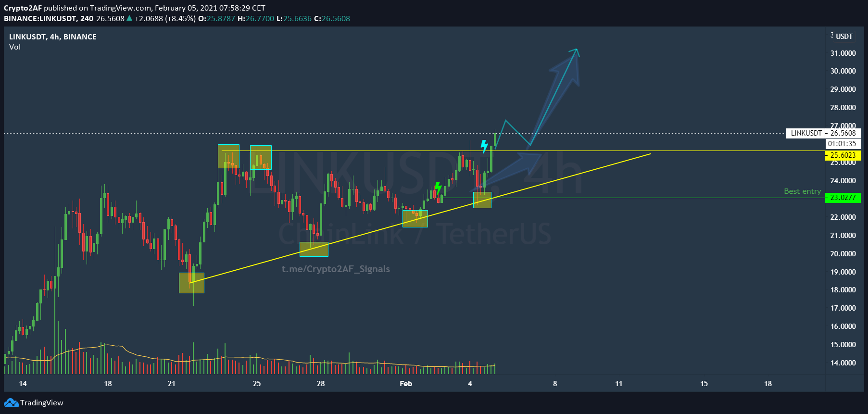Viewport: 868px width, 414px height.
Task: Click the open price value 25.8787
Action: coord(221,19)
